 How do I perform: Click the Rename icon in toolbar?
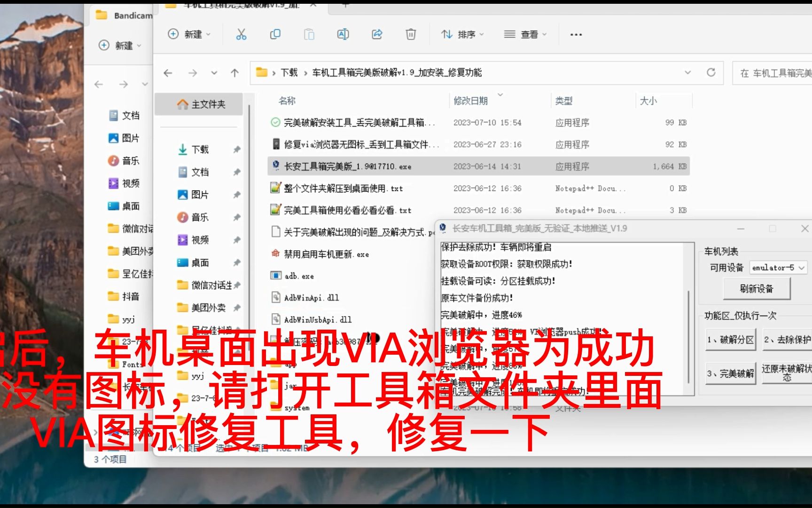pyautogui.click(x=343, y=34)
